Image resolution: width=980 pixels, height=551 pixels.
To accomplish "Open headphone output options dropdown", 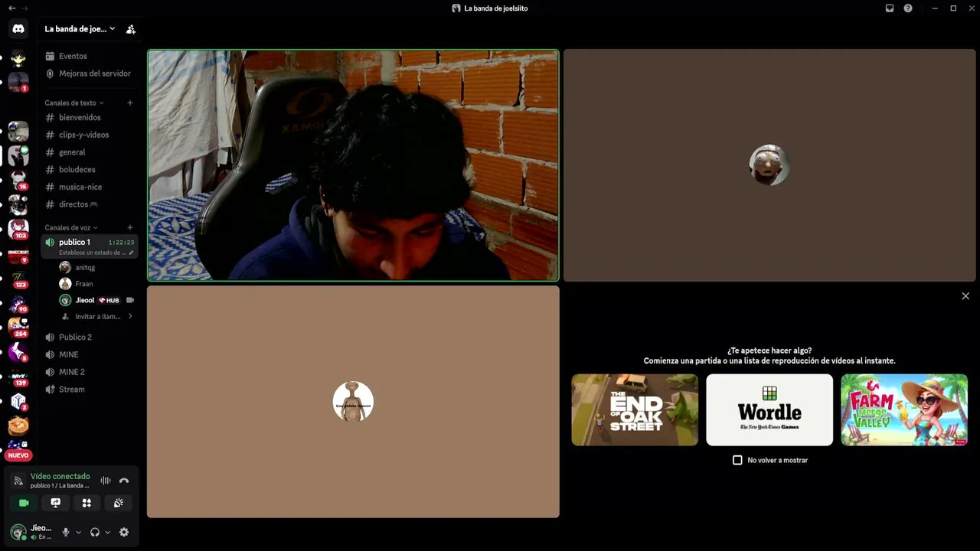I will pos(107,532).
